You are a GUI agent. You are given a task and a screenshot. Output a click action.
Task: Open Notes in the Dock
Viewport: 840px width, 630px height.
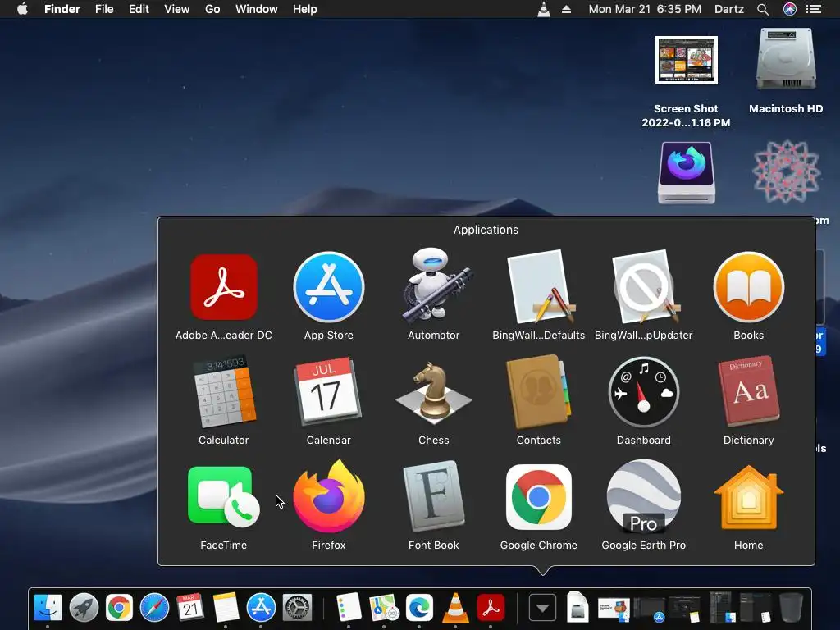[226, 608]
